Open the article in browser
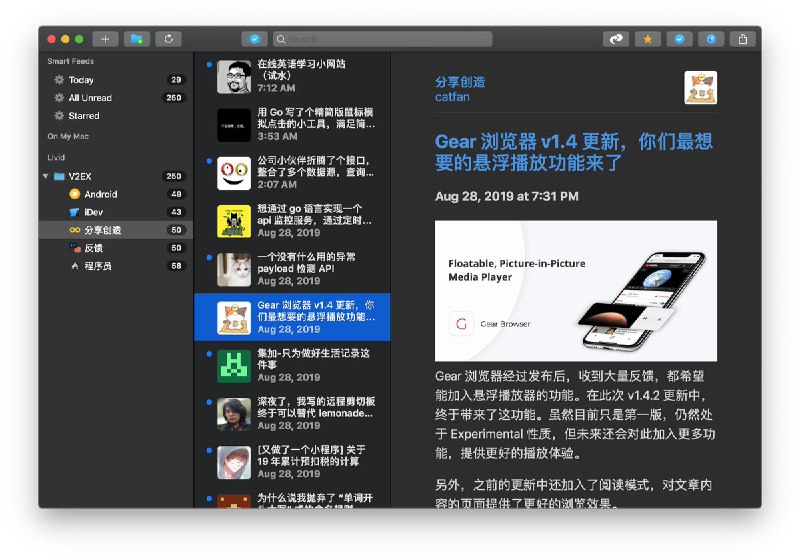Screen dimensions: 800x559 tap(710, 39)
